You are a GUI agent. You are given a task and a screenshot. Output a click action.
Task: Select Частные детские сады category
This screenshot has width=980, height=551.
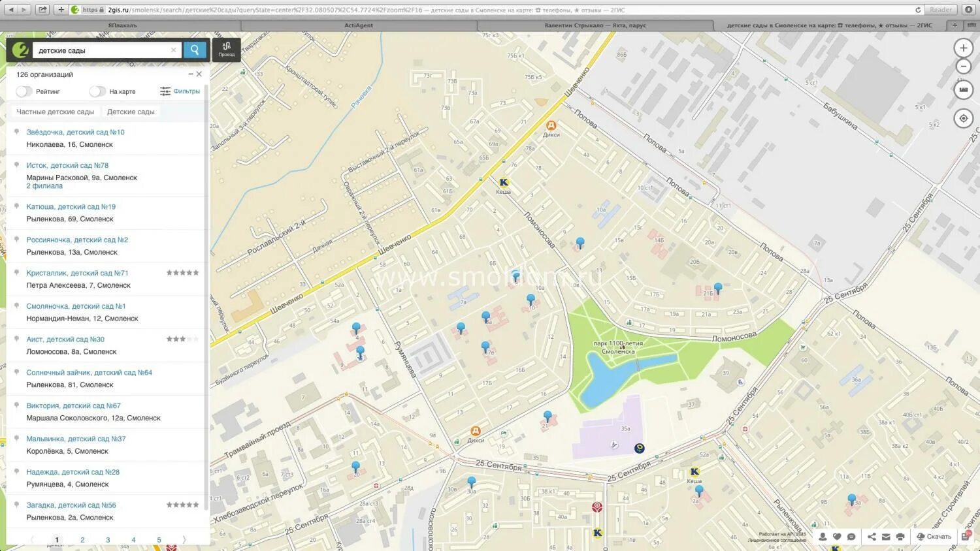[55, 112]
